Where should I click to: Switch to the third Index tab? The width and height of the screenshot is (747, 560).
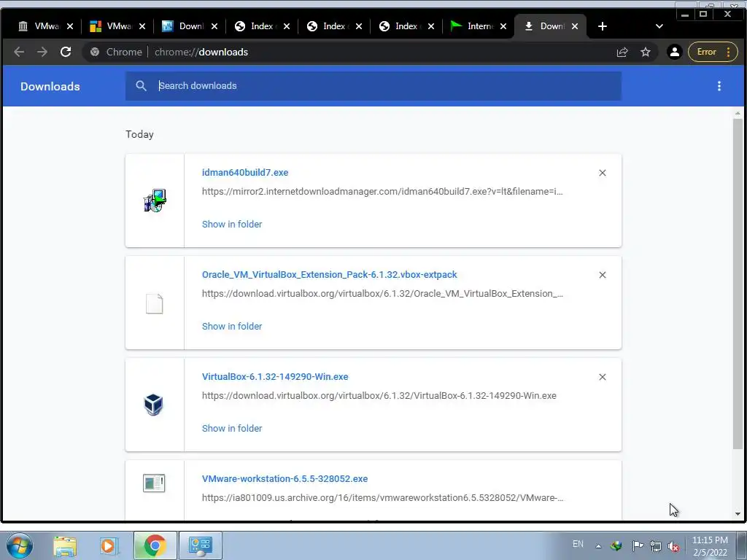[x=406, y=26]
